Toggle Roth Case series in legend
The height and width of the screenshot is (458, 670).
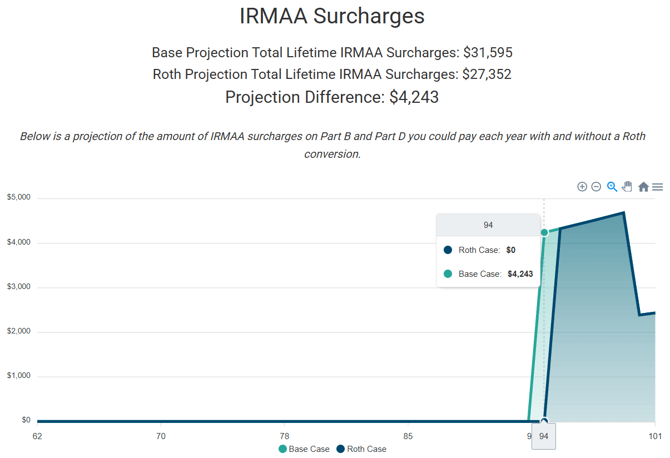point(366,449)
